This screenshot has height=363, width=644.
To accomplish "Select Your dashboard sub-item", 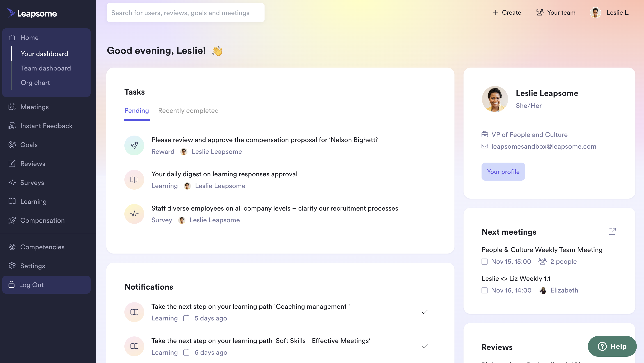I will (44, 54).
